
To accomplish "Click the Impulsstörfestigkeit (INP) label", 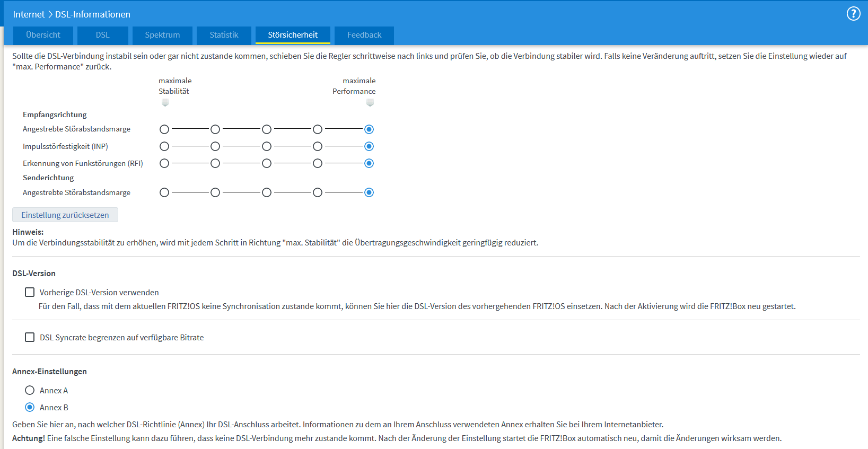I will point(65,146).
